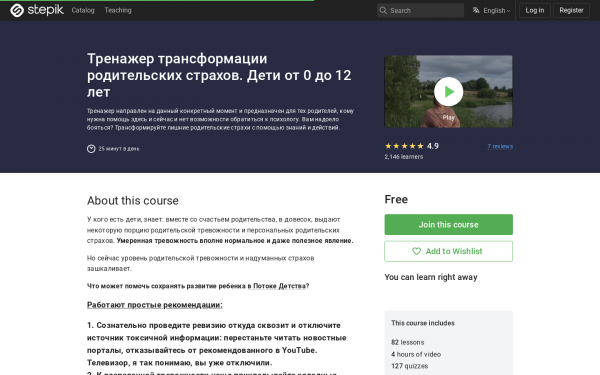600x375 pixels.
Task: Click the '82 lessons' text
Action: 408,342
